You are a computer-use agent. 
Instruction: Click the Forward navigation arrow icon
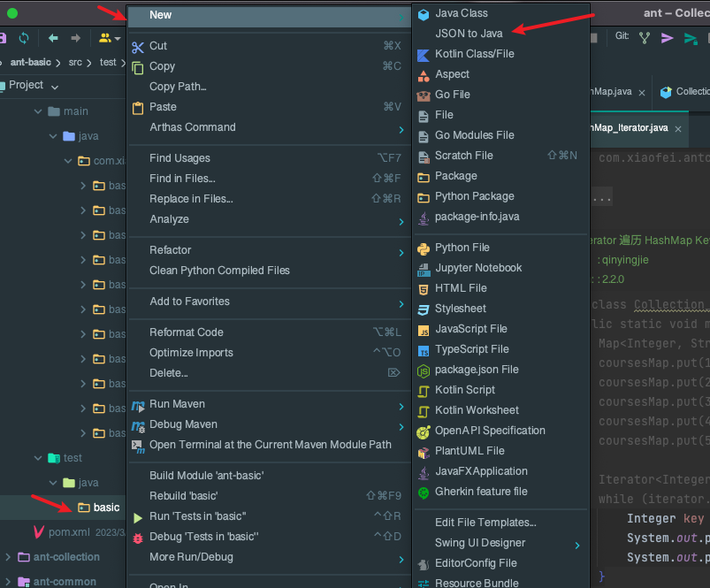coord(76,38)
